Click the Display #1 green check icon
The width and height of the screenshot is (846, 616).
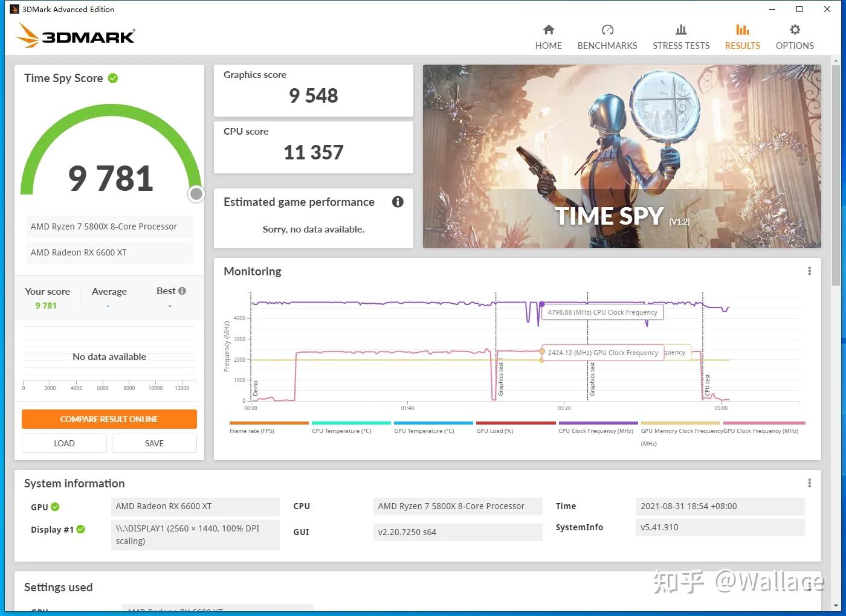(81, 529)
